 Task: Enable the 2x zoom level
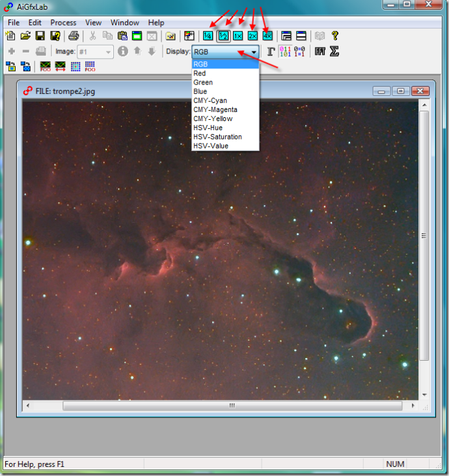[252, 36]
